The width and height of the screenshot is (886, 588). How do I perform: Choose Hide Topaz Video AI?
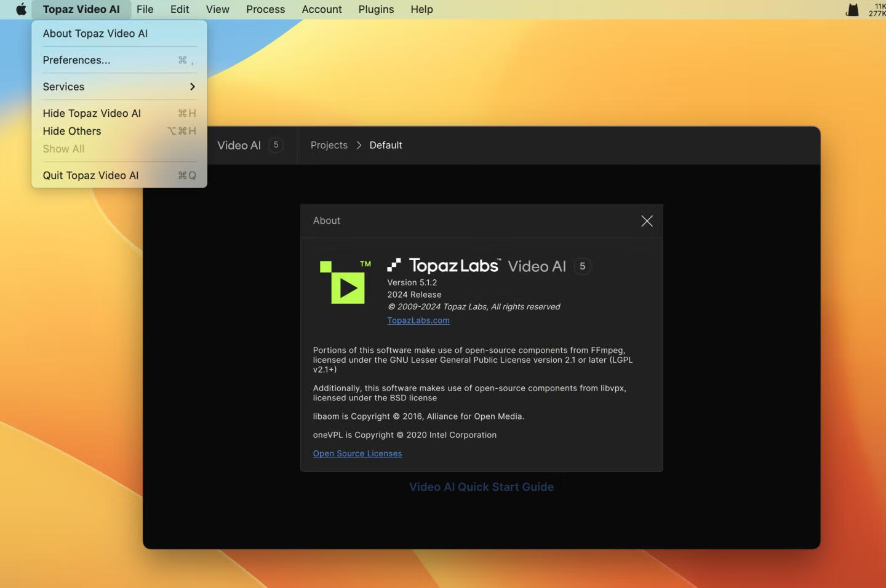click(119, 113)
